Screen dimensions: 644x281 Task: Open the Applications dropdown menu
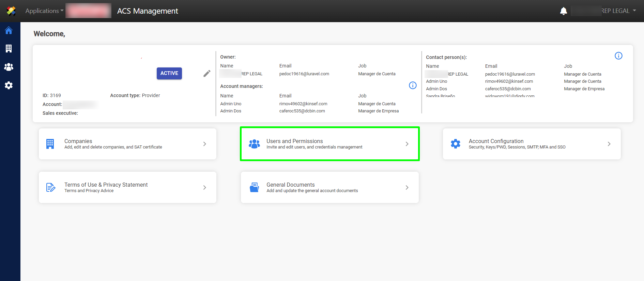(44, 11)
